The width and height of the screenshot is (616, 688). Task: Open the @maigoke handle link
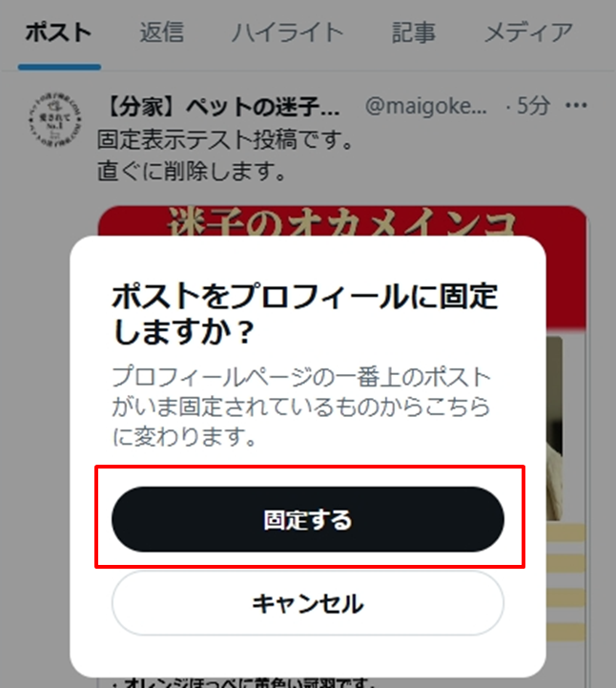click(425, 106)
